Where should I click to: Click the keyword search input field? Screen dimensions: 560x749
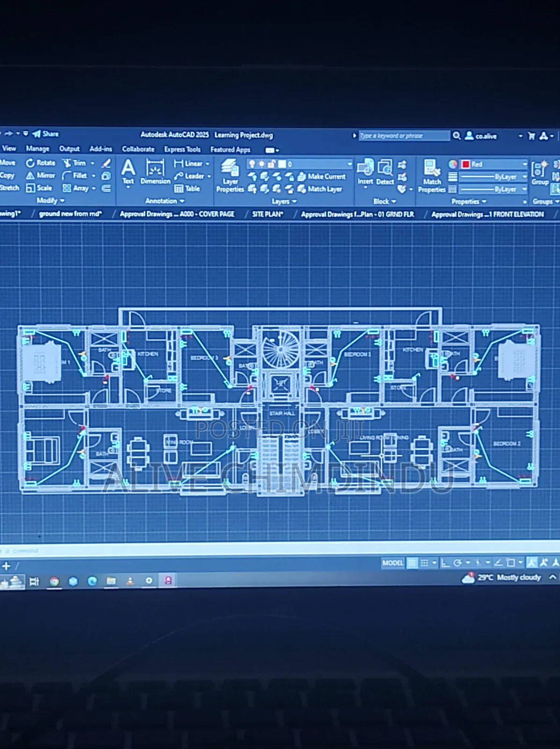(404, 136)
